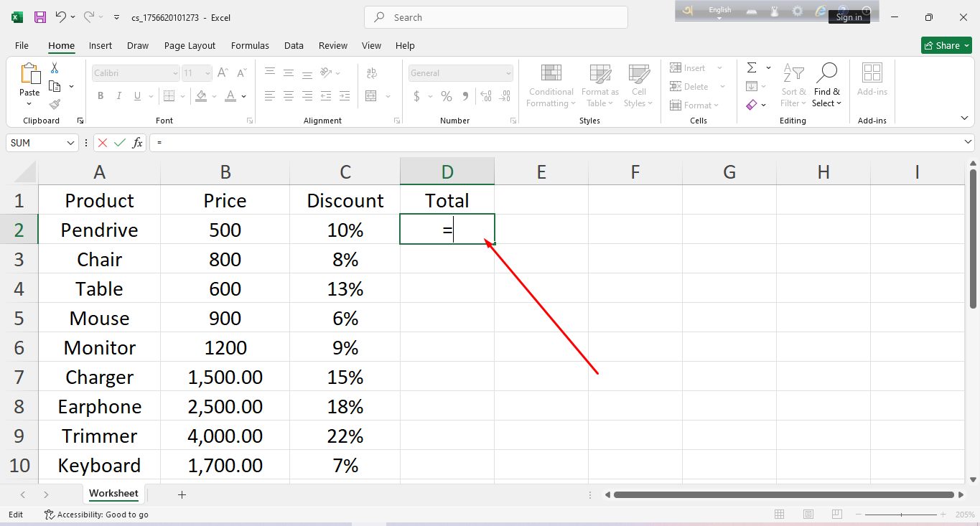Click Accessibility: Good to go status
980x526 pixels.
(x=96, y=515)
